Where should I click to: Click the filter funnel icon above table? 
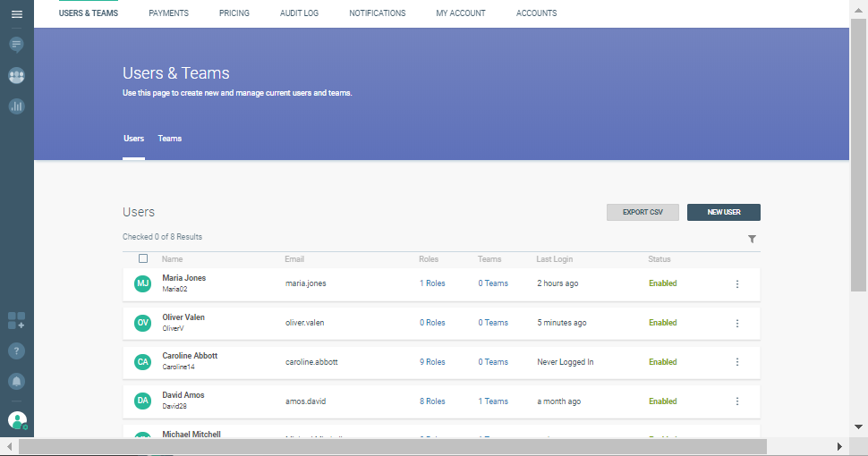[752, 239]
